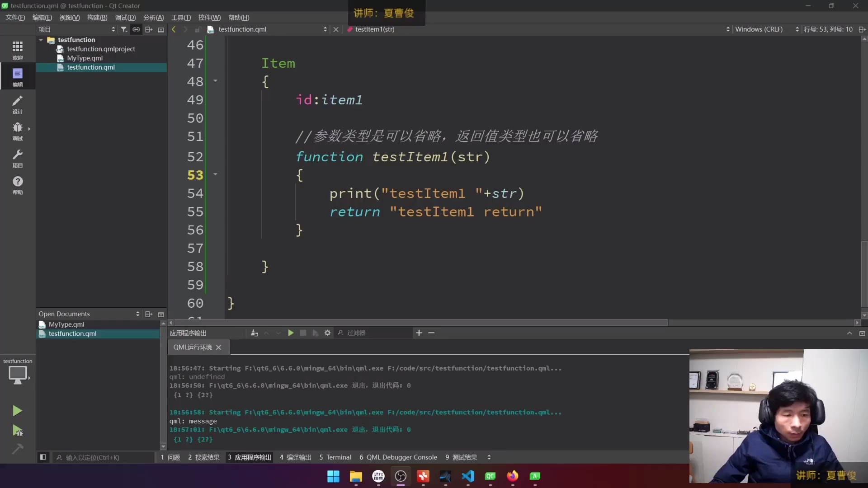
Task: Clear the application output with the broom icon
Action: click(255, 333)
